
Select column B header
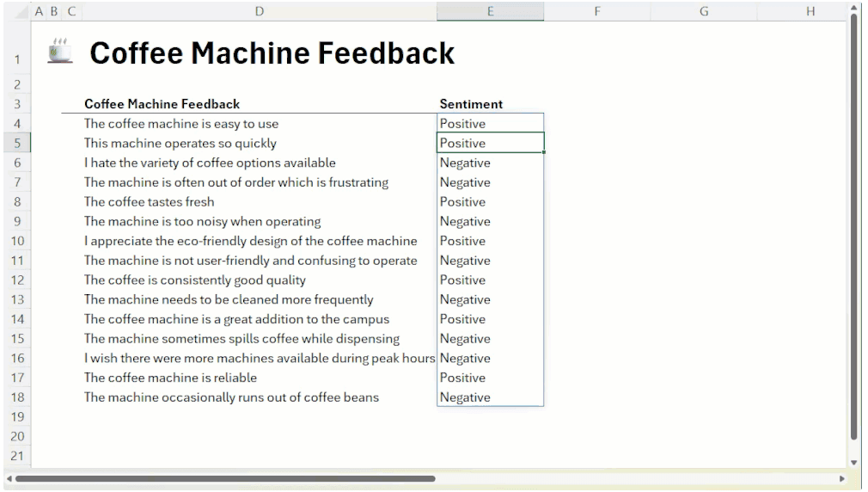tap(53, 11)
